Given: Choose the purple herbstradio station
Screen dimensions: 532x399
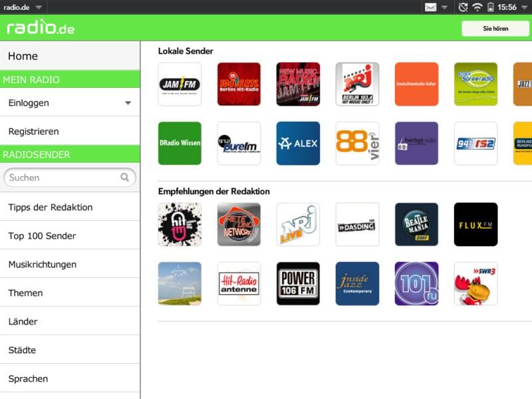Looking at the screenshot, I should [416, 143].
